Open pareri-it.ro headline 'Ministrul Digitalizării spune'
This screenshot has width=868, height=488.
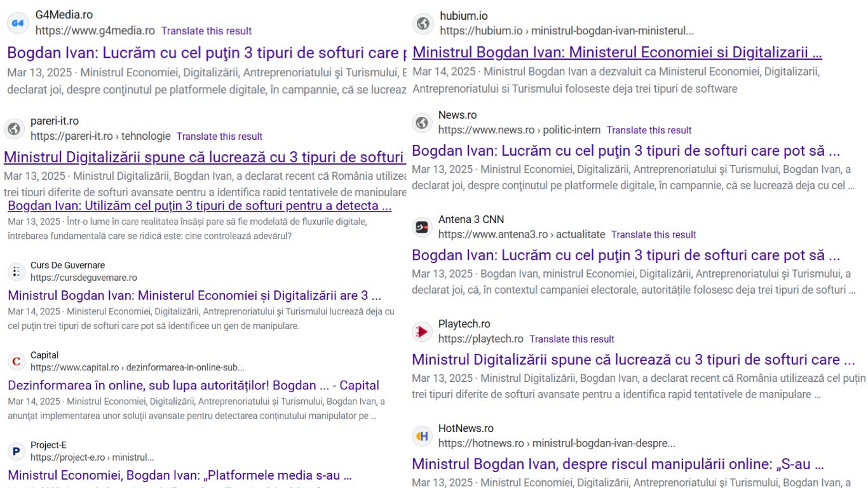pos(205,157)
